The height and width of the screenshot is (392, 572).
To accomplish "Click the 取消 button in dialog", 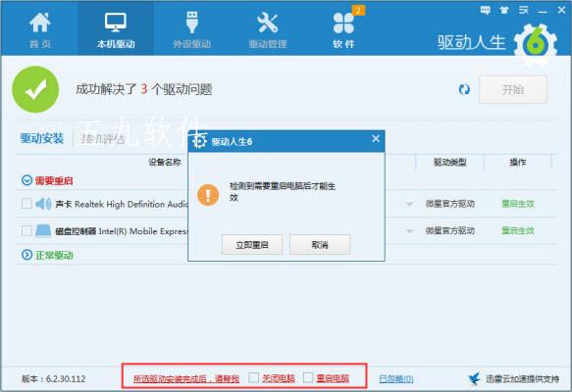I will point(320,244).
